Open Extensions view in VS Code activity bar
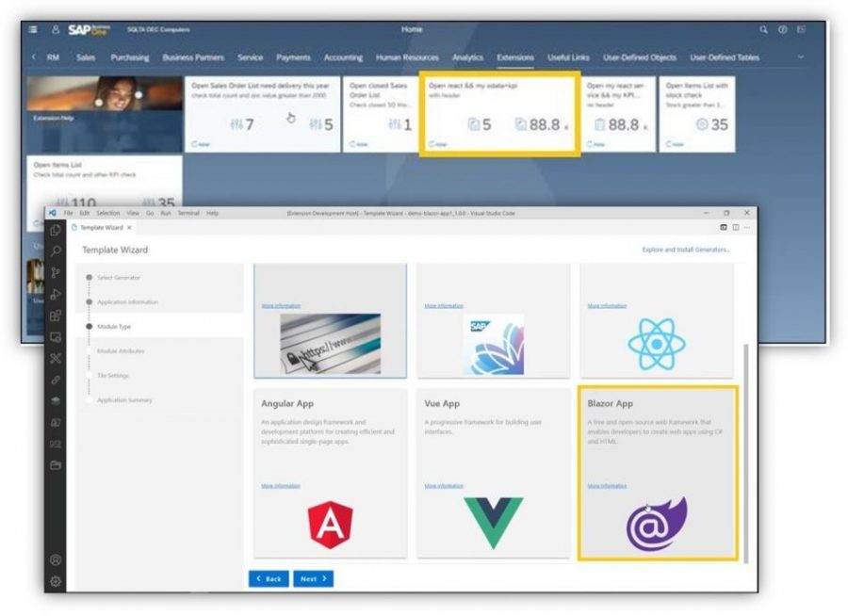The image size is (848, 616). click(56, 316)
